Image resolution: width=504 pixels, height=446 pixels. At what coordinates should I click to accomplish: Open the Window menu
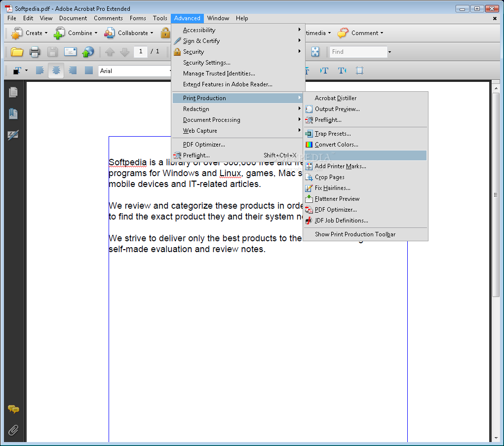(x=218, y=18)
